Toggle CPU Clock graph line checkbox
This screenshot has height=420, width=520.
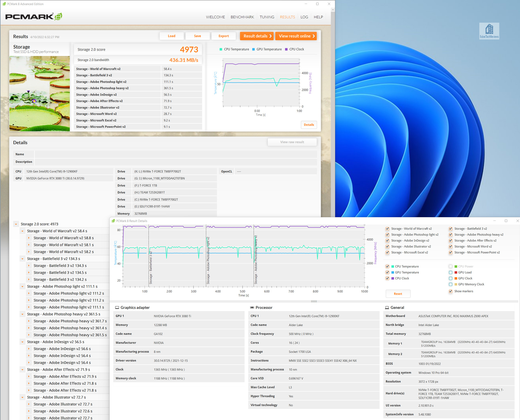click(x=388, y=279)
